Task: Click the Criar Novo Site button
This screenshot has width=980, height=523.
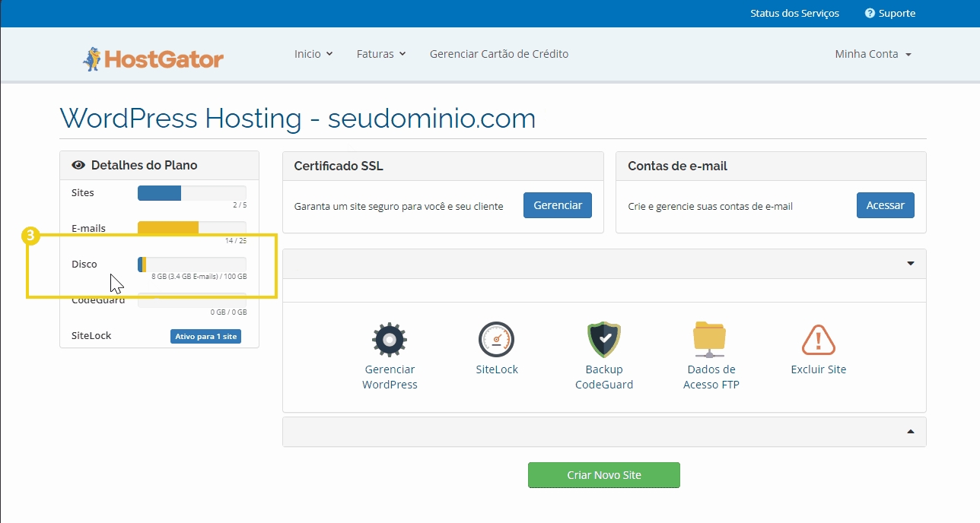Action: click(x=603, y=474)
